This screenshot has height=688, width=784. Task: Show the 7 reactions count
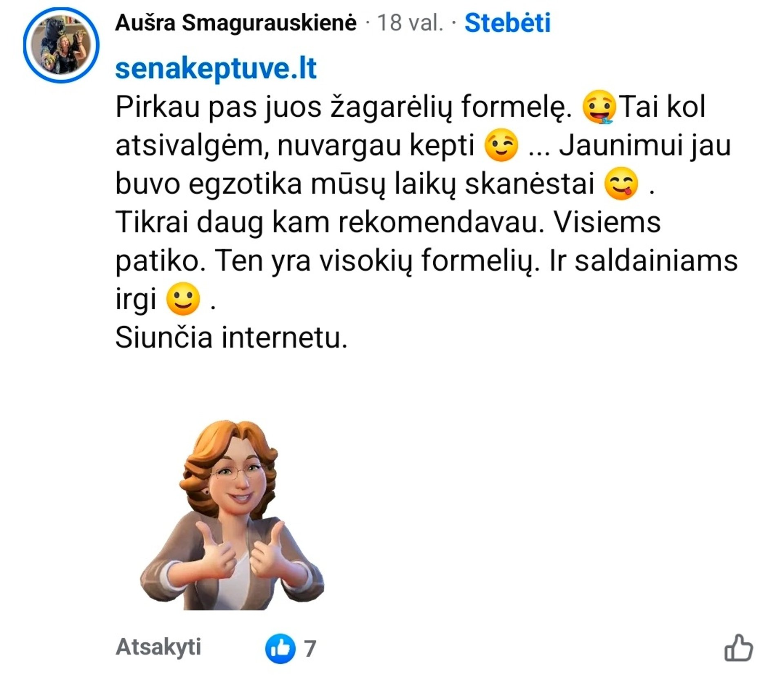coord(310,648)
